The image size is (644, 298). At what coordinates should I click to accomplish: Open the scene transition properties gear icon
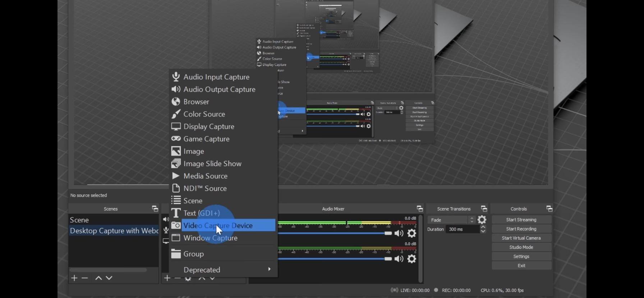coord(482,220)
